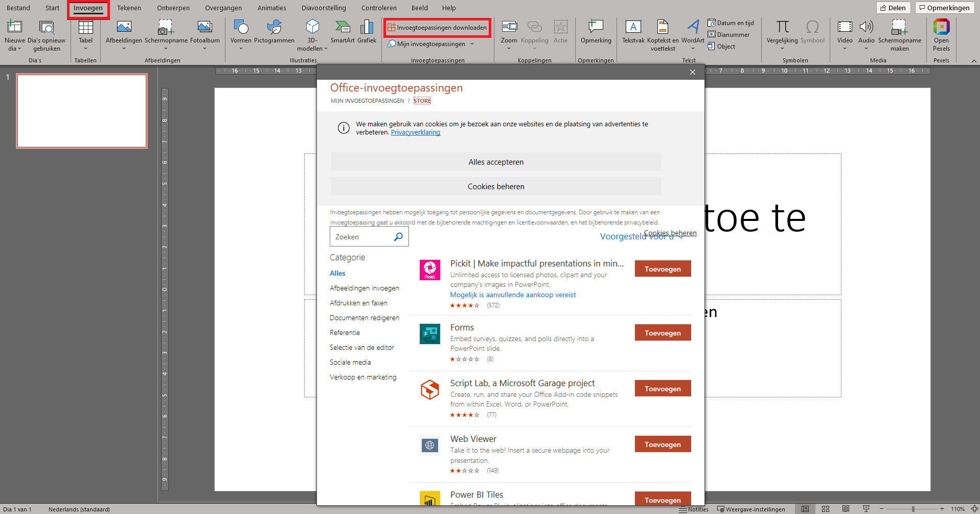Open the MIJN INVOEGTOEPASSINGEN tab in dialog
The height and width of the screenshot is (514, 980).
pos(367,101)
